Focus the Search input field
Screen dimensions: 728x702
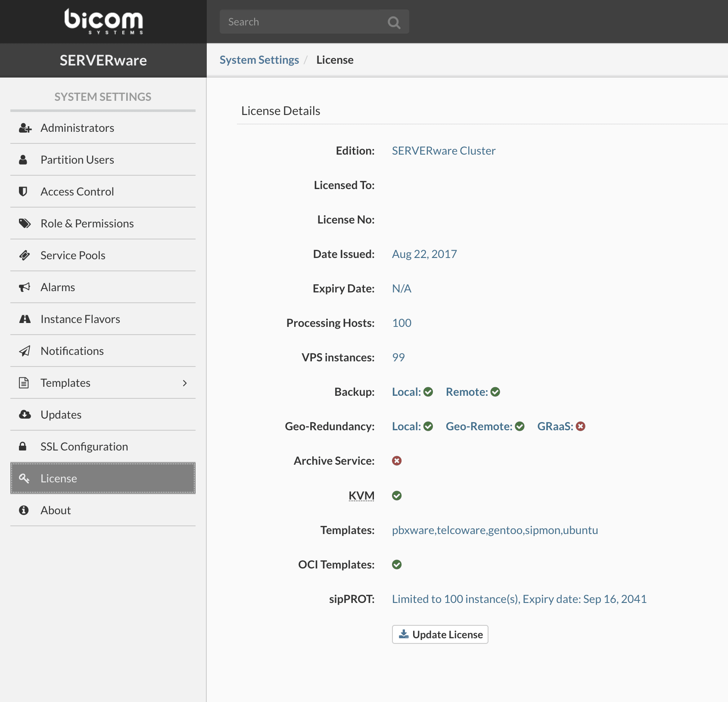click(x=314, y=22)
